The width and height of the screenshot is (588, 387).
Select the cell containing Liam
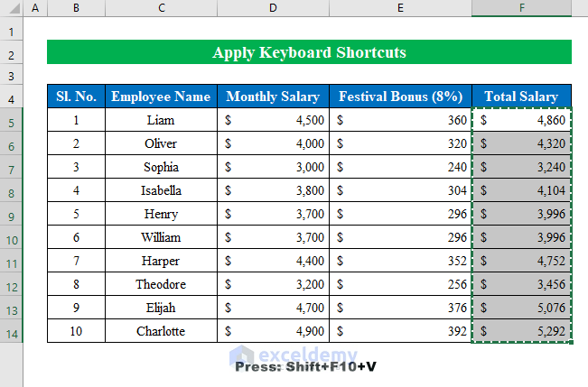[161, 120]
